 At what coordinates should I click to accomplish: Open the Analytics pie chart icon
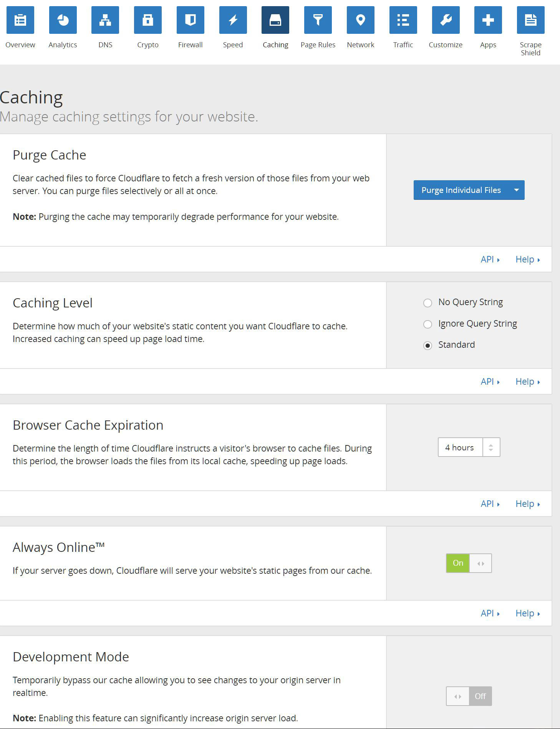tap(63, 20)
